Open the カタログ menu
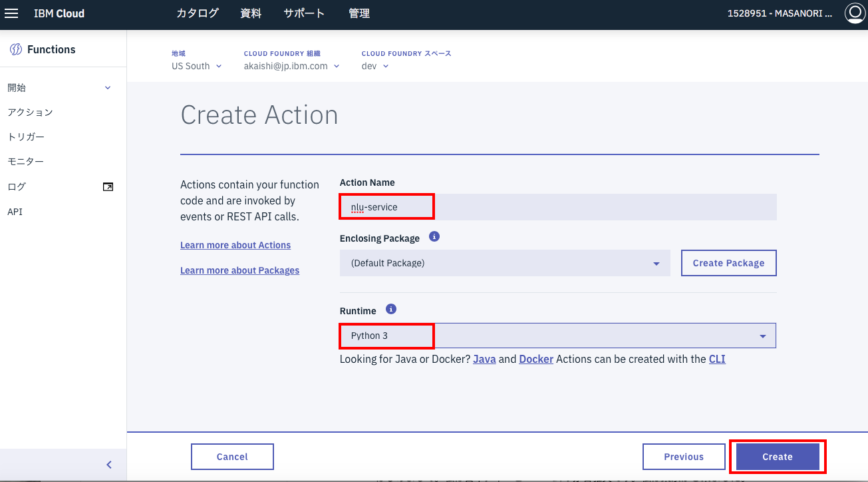Screen dimensions: 868x482 click(198, 13)
